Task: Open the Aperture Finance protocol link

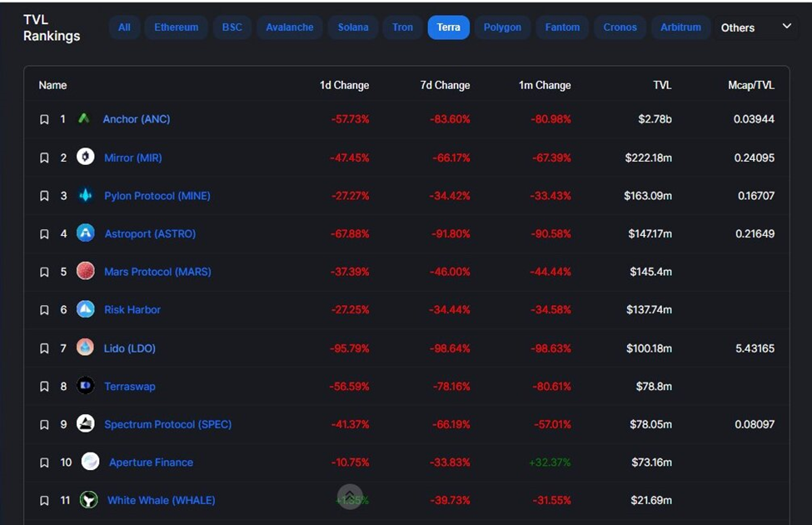Action: [151, 462]
